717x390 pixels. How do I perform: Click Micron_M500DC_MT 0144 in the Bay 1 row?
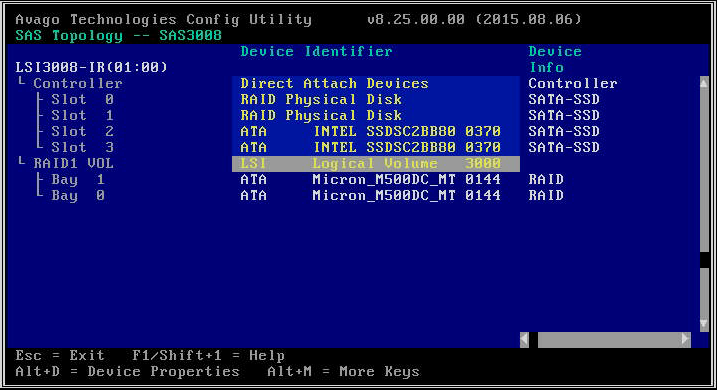[407, 180]
